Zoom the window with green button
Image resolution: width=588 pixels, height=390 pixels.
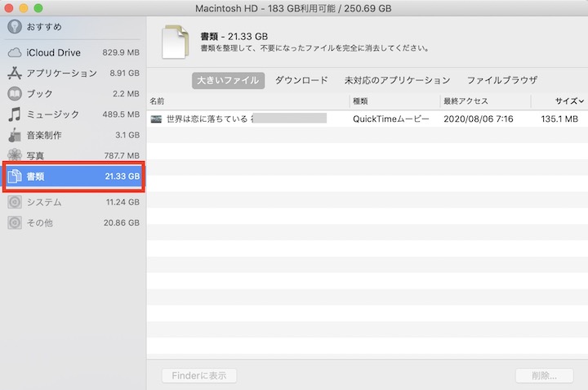(38, 8)
